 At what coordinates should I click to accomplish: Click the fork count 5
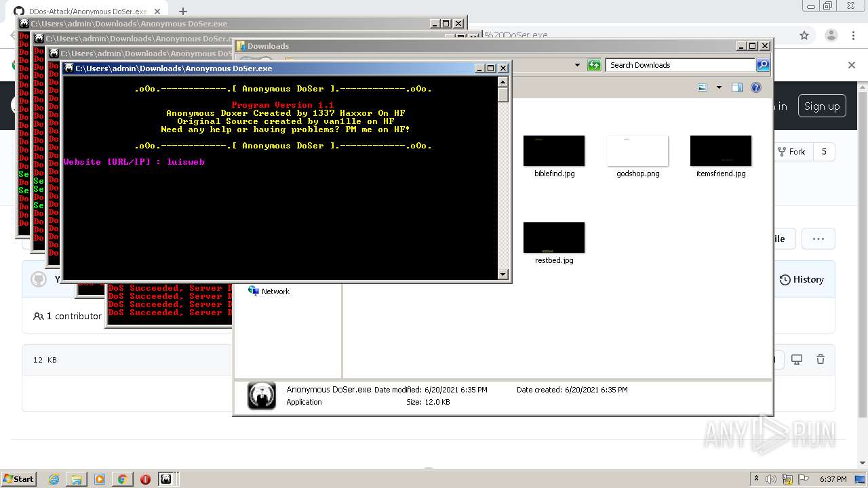[x=824, y=152]
